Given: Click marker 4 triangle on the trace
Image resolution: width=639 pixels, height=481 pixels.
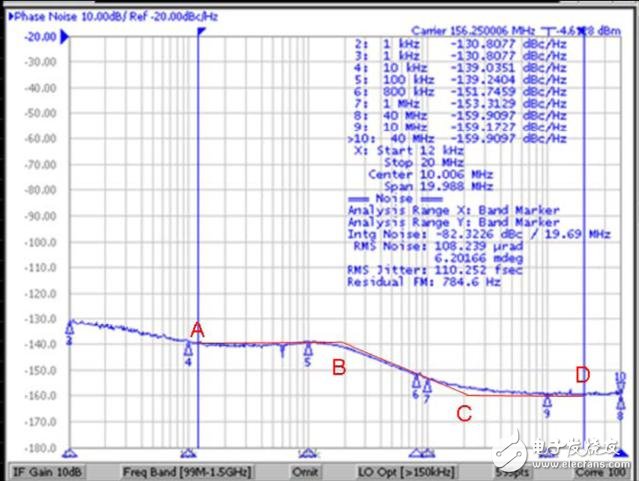Looking at the screenshot, I should (188, 349).
